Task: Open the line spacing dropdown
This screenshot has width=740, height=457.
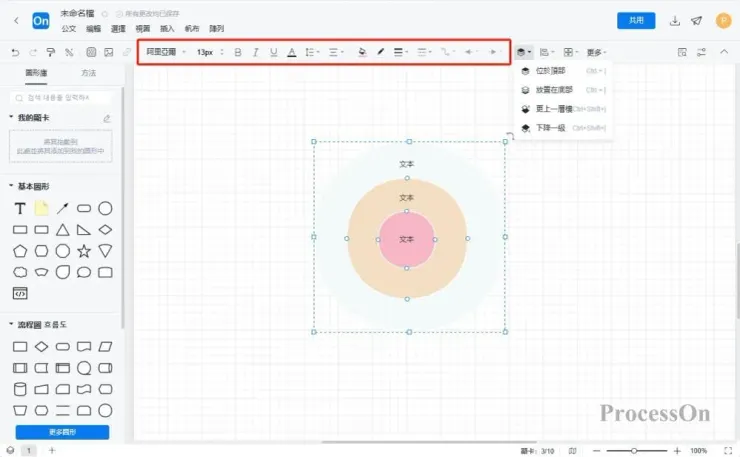Action: point(312,52)
